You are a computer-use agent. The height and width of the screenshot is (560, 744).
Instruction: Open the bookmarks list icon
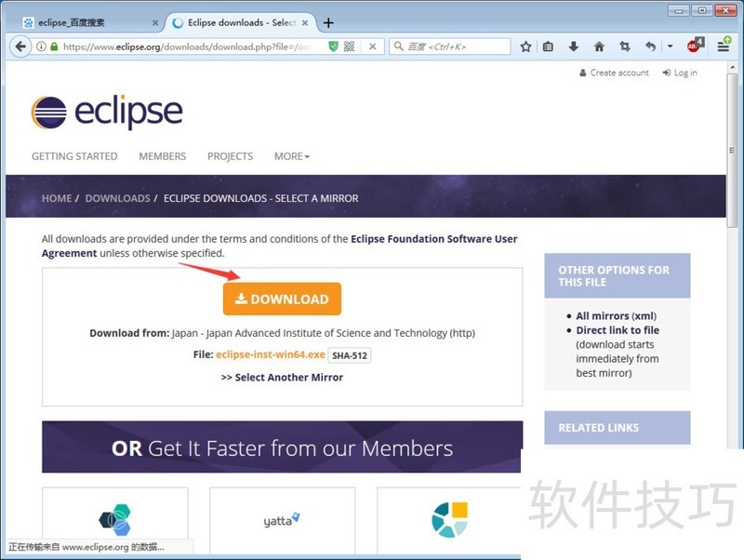548,47
